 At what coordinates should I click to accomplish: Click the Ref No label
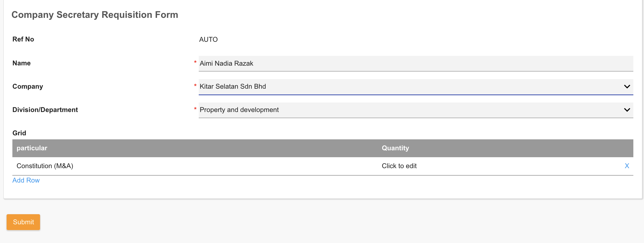(x=23, y=39)
